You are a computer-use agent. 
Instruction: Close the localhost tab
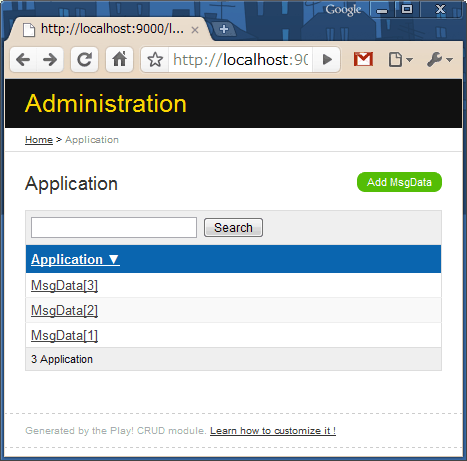[195, 30]
